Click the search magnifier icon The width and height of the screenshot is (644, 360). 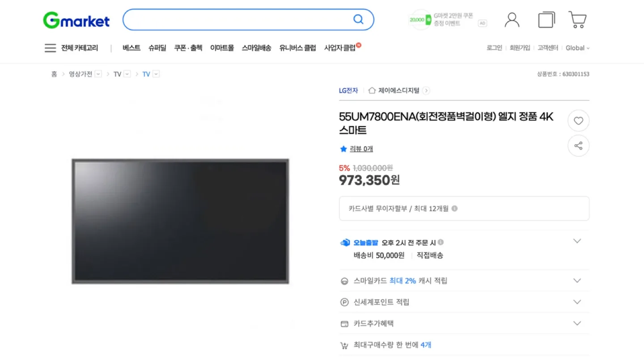click(x=358, y=19)
